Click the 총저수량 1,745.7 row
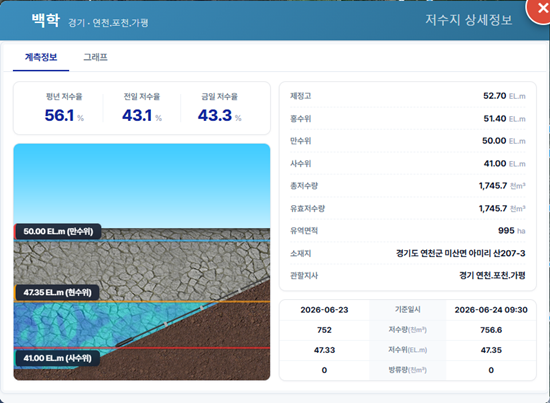The height and width of the screenshot is (403, 550). pos(408,186)
